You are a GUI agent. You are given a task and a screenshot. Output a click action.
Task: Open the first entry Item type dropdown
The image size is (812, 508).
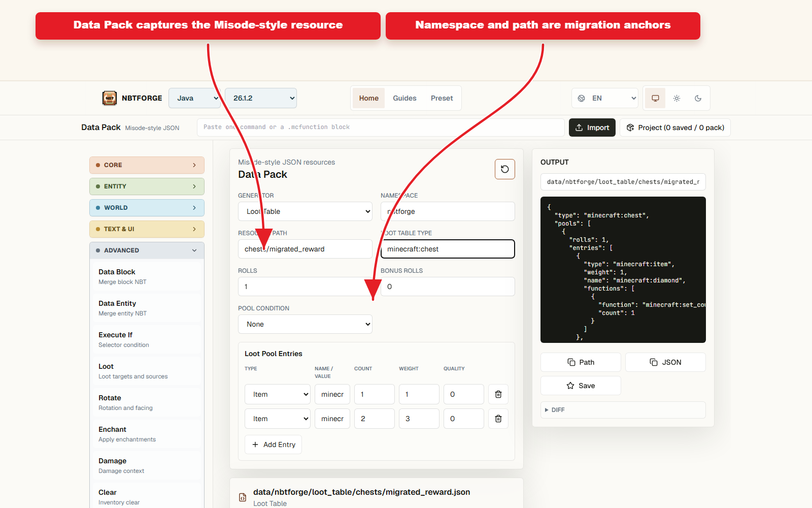click(278, 394)
